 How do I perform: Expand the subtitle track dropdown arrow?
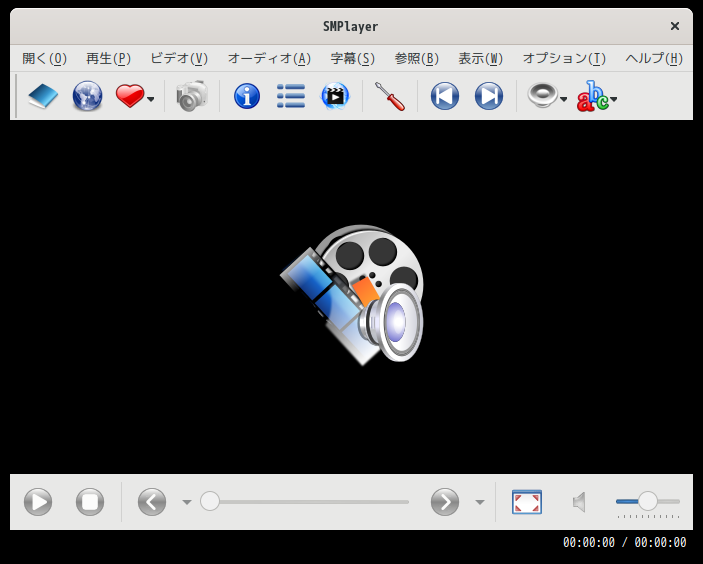tap(614, 99)
